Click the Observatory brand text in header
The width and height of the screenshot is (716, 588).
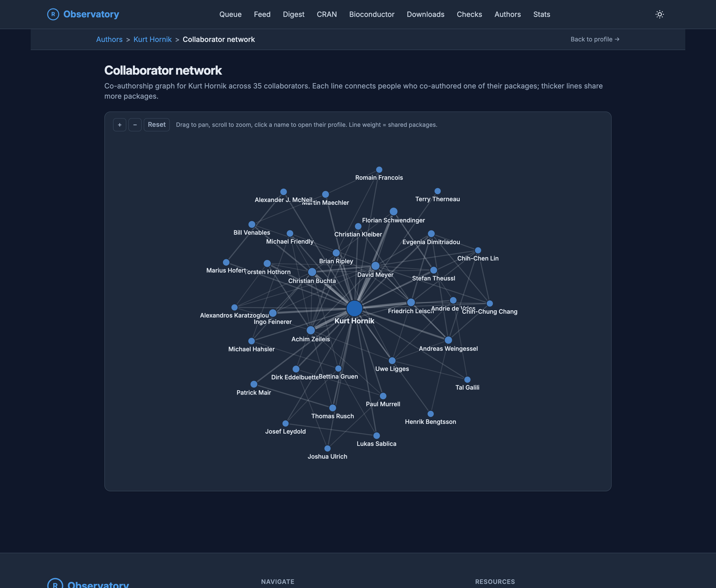(x=91, y=14)
